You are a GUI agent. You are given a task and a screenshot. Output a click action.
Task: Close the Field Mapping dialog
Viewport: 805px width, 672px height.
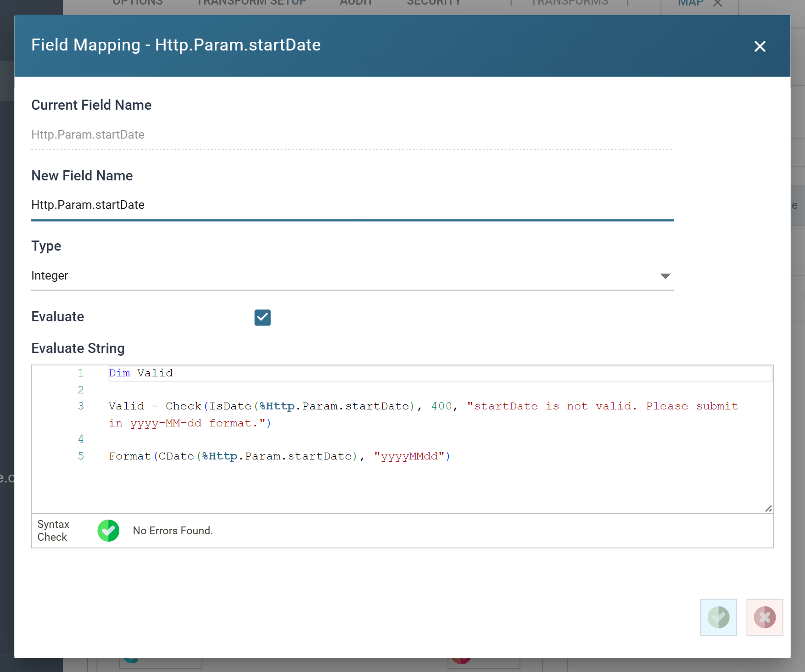pos(760,46)
